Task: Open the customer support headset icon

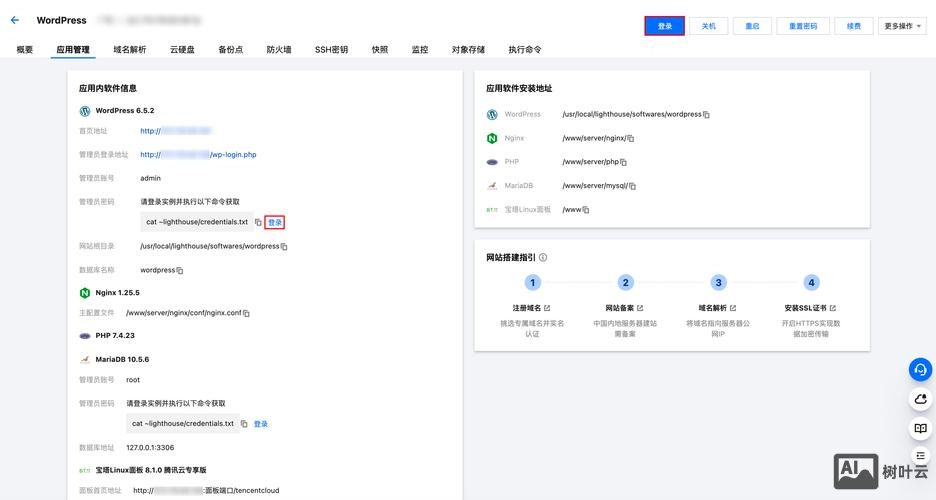Action: click(x=920, y=370)
